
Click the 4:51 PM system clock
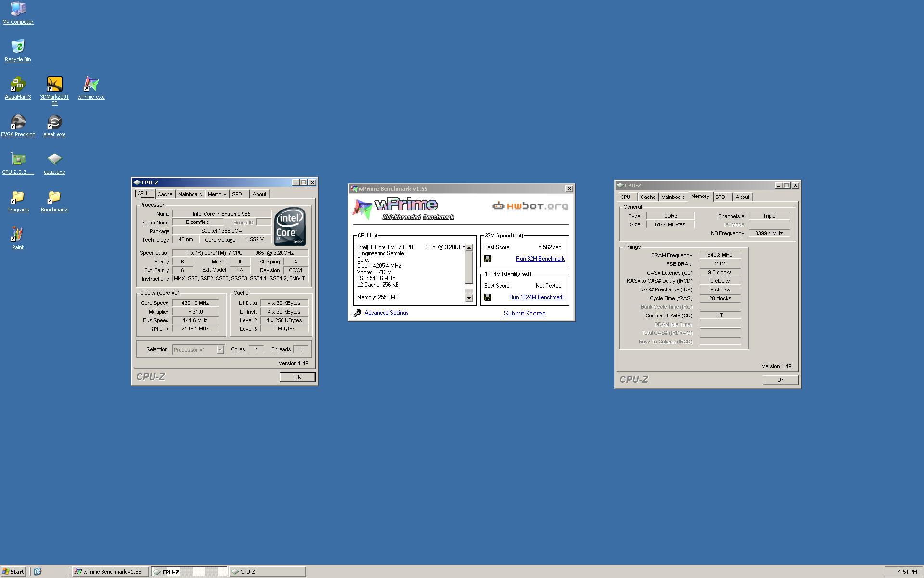[907, 572]
